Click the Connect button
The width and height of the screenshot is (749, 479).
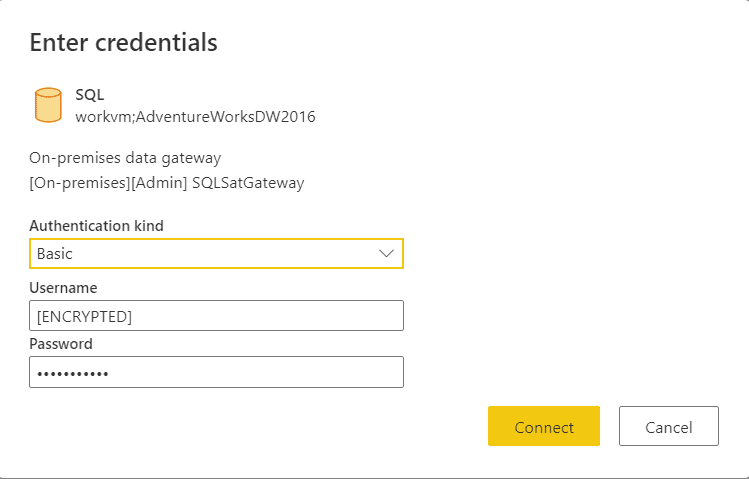point(544,426)
